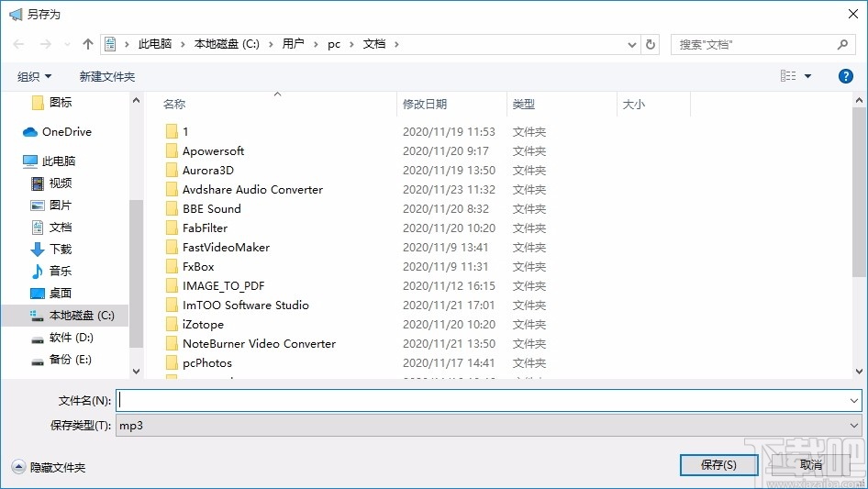This screenshot has height=489, width=868.
Task: Click the 取消 button
Action: 811,465
